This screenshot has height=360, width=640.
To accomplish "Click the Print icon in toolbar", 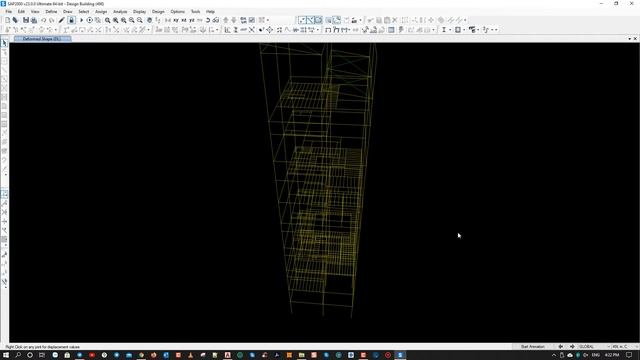I will click(34, 20).
